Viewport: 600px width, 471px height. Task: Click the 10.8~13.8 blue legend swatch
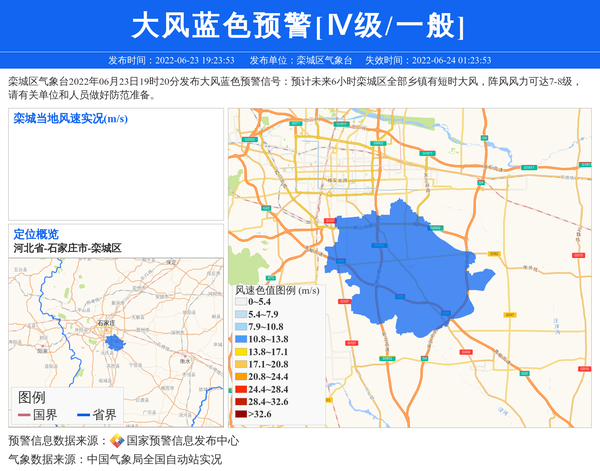240,340
